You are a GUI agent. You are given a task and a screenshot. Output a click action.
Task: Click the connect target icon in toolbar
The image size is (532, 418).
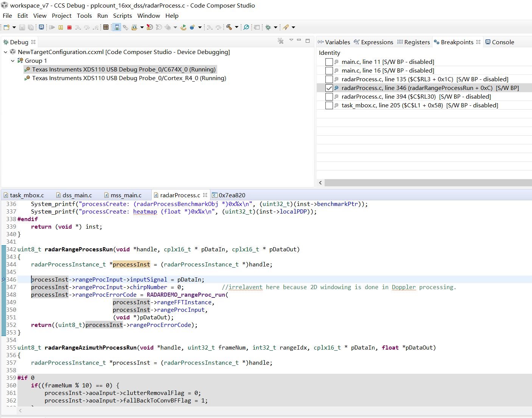pyautogui.click(x=117, y=27)
